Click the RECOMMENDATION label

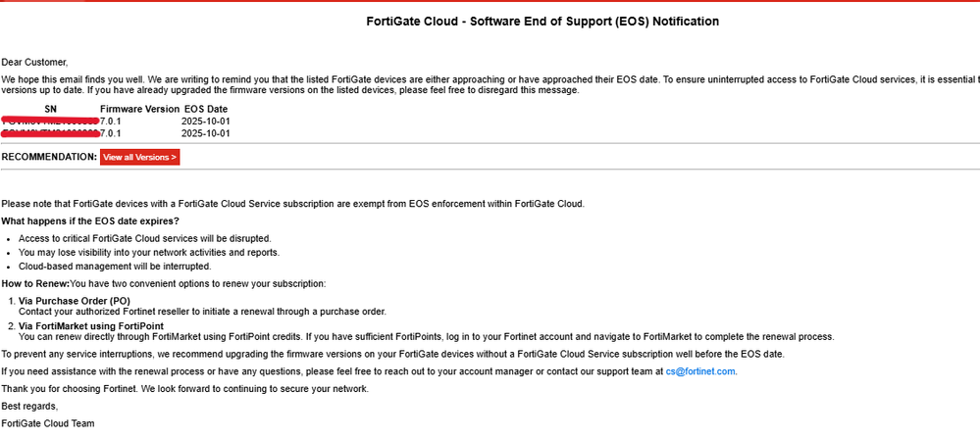pos(49,157)
